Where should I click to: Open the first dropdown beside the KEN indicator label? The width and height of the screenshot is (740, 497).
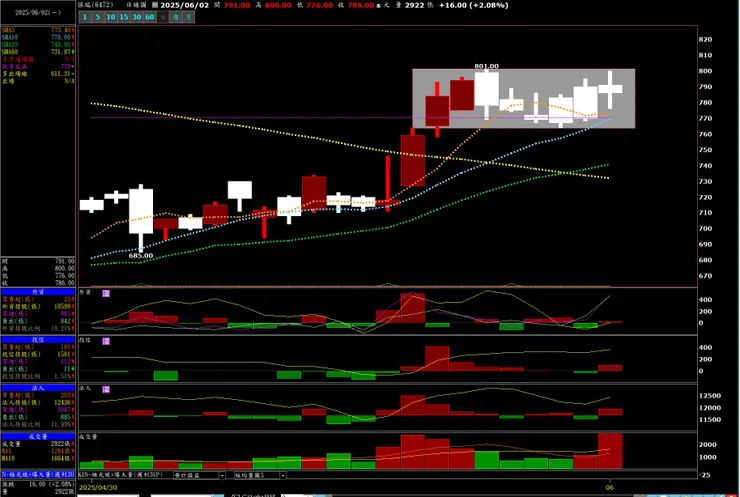click(x=199, y=475)
